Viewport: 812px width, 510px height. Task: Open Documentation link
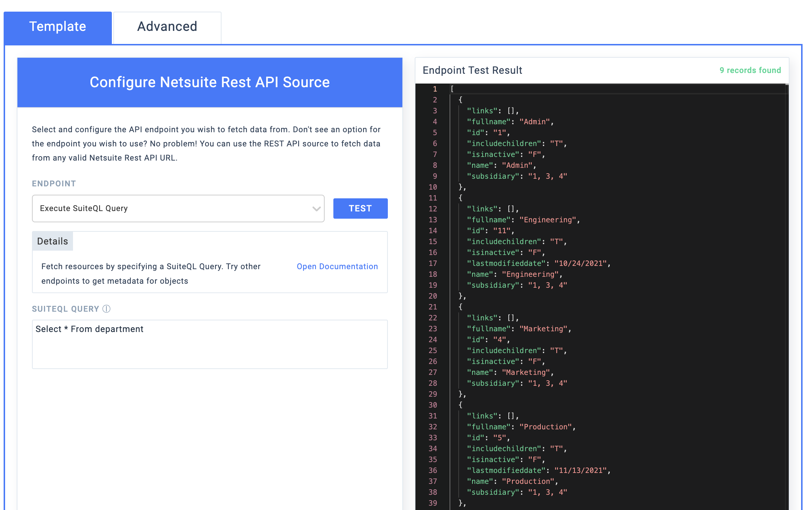tap(337, 267)
